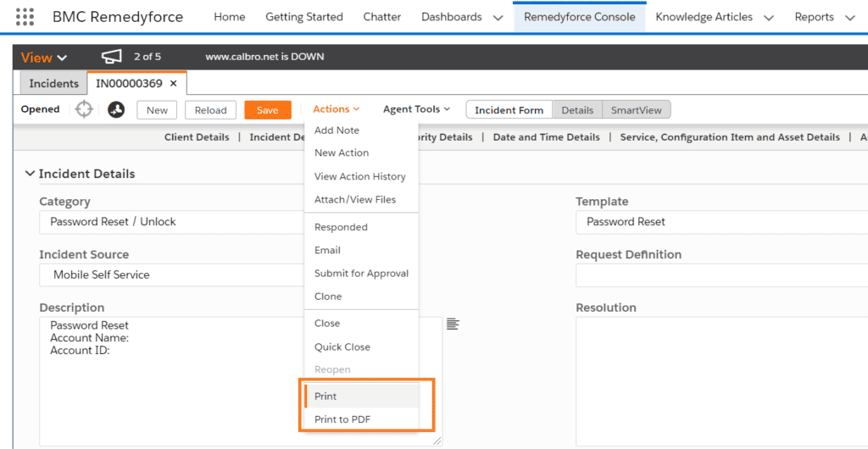The height and width of the screenshot is (449, 868).
Task: Click the Reload button
Action: (210, 110)
